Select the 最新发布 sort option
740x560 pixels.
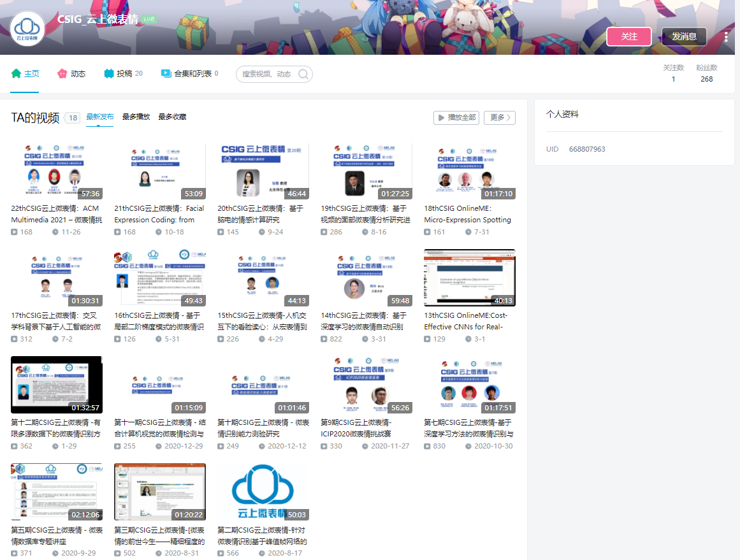100,117
